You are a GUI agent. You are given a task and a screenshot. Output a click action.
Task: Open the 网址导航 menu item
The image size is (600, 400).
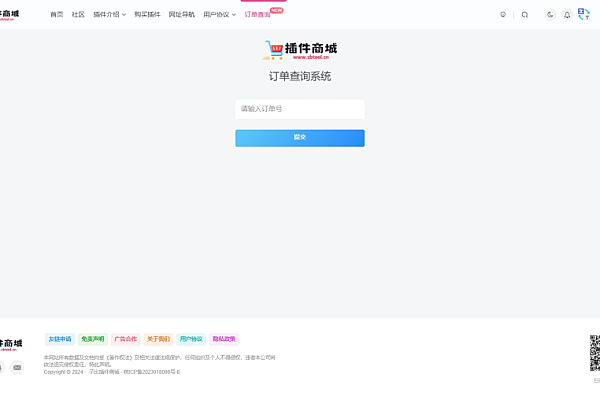tap(182, 15)
